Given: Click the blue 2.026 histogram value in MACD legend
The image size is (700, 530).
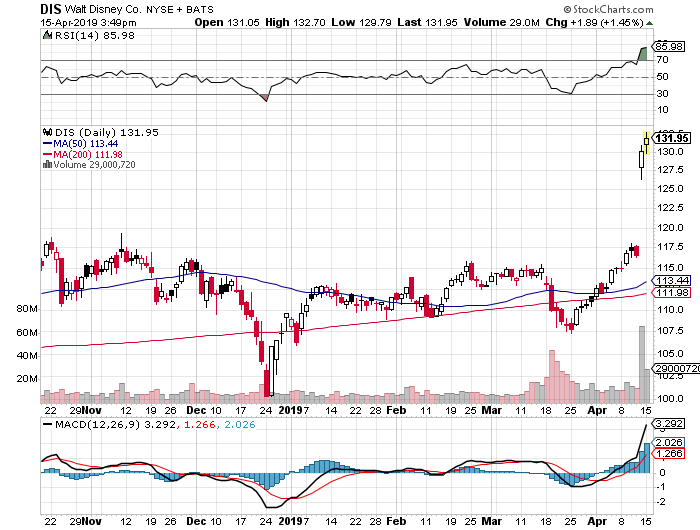Looking at the screenshot, I should (x=239, y=425).
